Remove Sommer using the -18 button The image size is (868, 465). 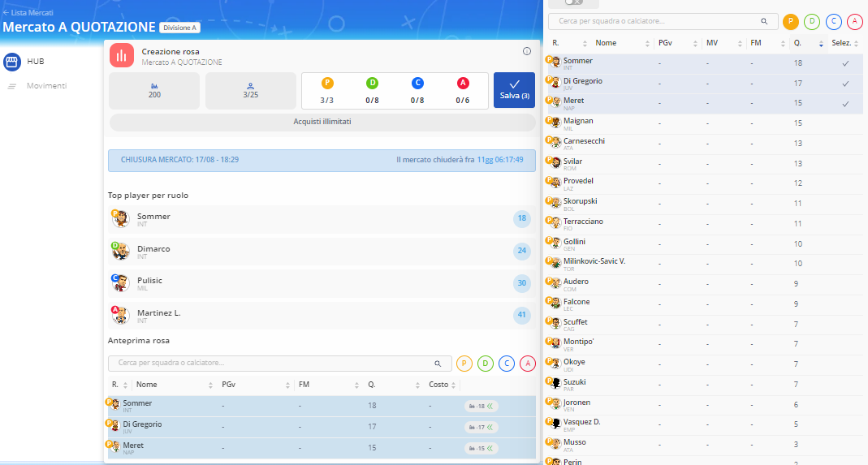481,407
